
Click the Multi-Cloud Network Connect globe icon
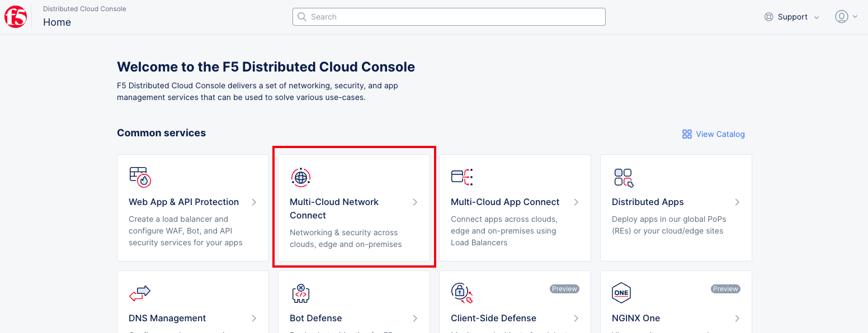coord(300,177)
